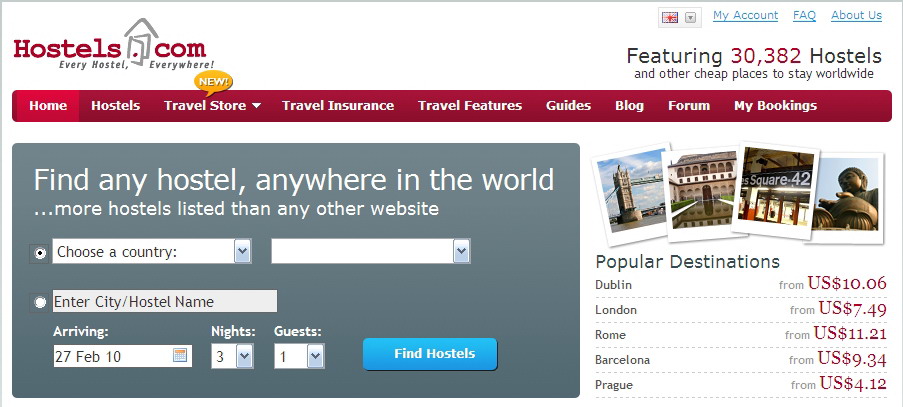Click the NEW! badge above Travel Store
903x407 pixels.
(214, 82)
